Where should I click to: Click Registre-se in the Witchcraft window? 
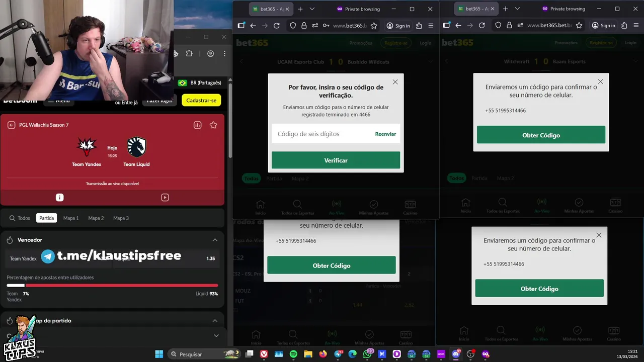[x=601, y=43]
